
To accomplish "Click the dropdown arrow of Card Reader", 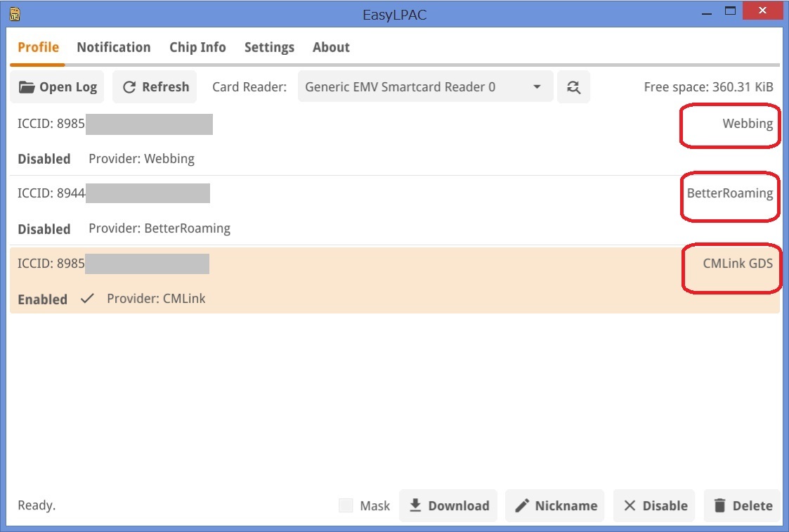I will point(537,87).
